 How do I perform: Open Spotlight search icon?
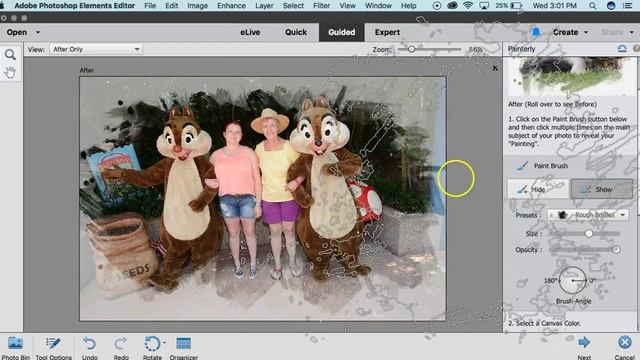pos(593,6)
